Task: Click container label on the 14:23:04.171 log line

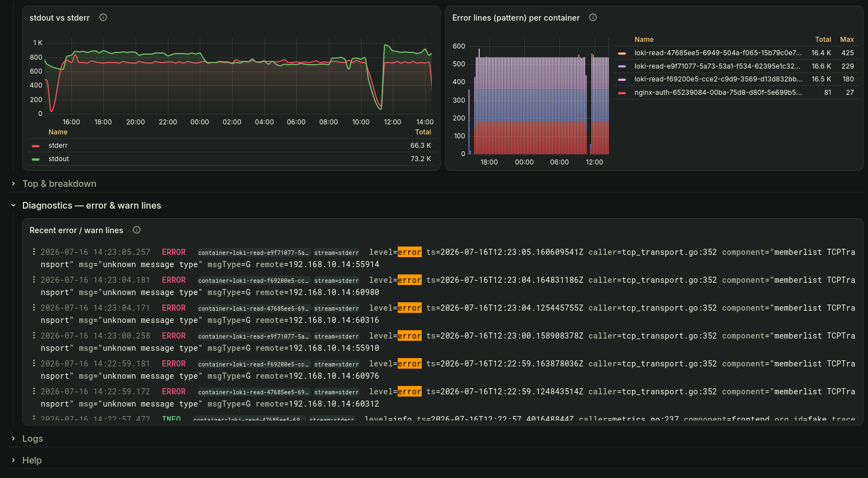Action: (253, 308)
